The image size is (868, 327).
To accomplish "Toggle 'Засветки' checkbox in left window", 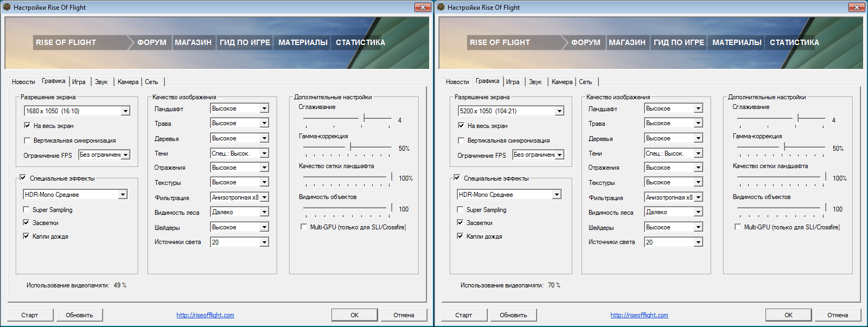I will pos(26,222).
